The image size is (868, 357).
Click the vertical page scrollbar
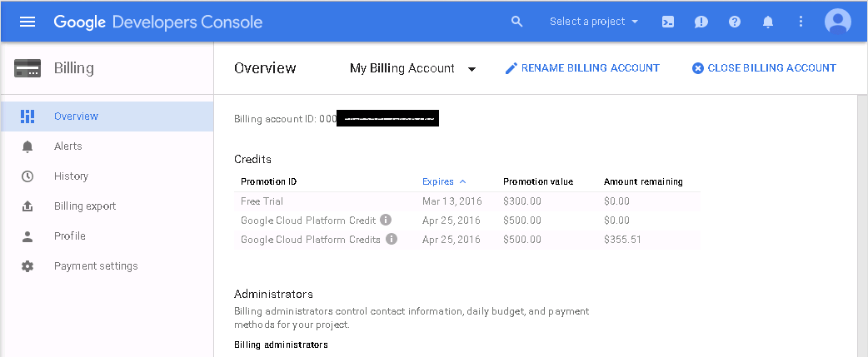point(862,225)
